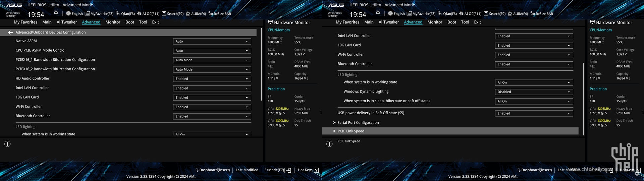The image size is (644, 181).
Task: Click the scrollbar in right screen settings list
Action: click(x=584, y=99)
